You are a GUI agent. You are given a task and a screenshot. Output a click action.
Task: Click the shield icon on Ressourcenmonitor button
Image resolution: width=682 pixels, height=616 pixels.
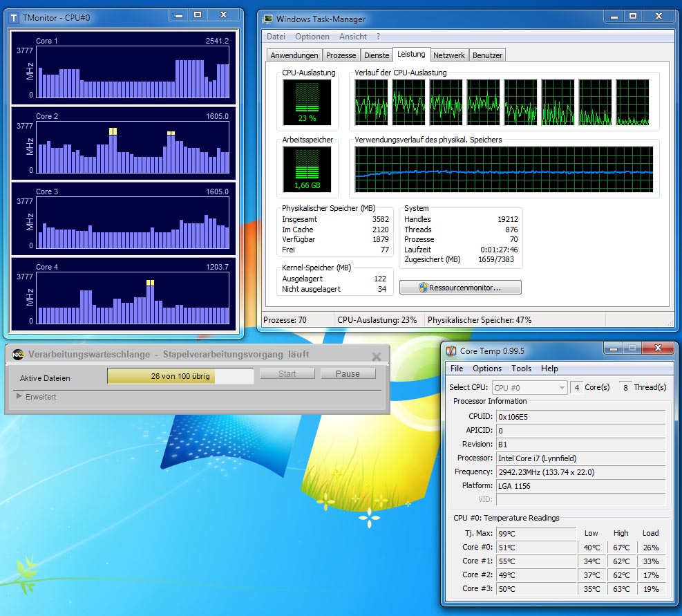click(423, 288)
